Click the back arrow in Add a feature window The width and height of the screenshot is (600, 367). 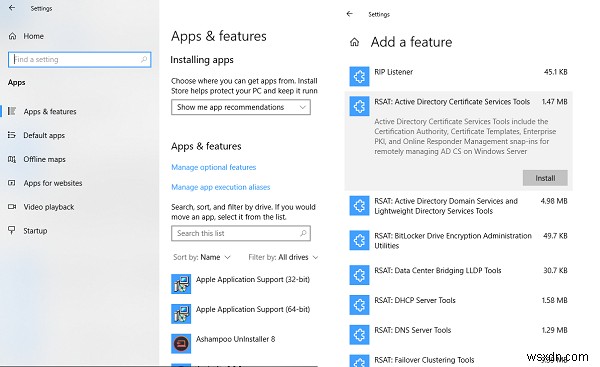(349, 14)
